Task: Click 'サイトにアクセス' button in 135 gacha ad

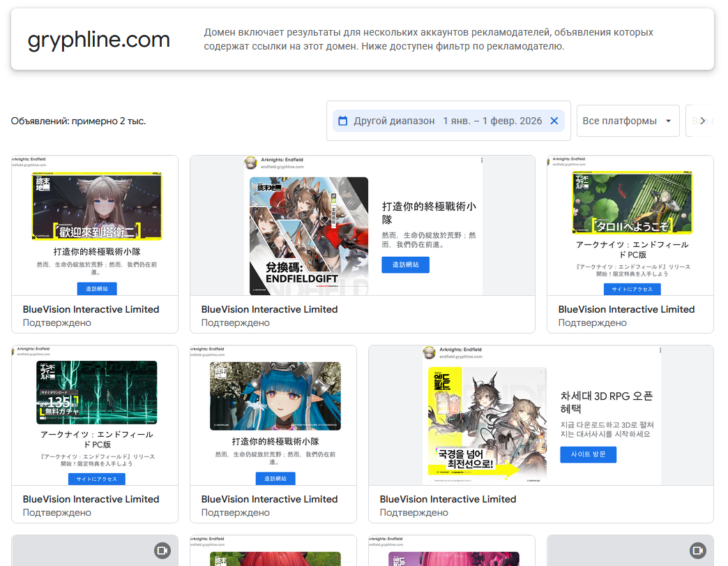Action: click(x=96, y=479)
